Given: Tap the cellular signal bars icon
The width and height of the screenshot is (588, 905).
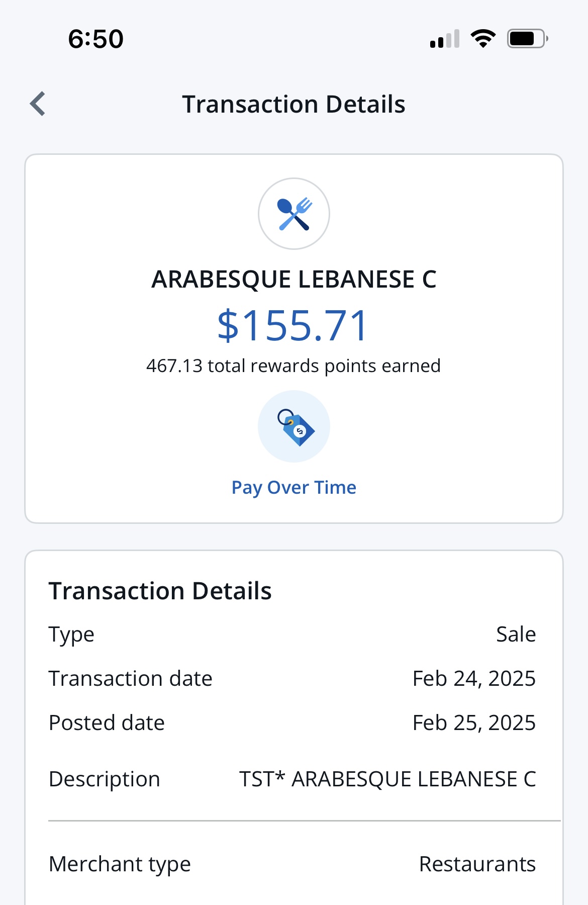Looking at the screenshot, I should click(x=445, y=39).
